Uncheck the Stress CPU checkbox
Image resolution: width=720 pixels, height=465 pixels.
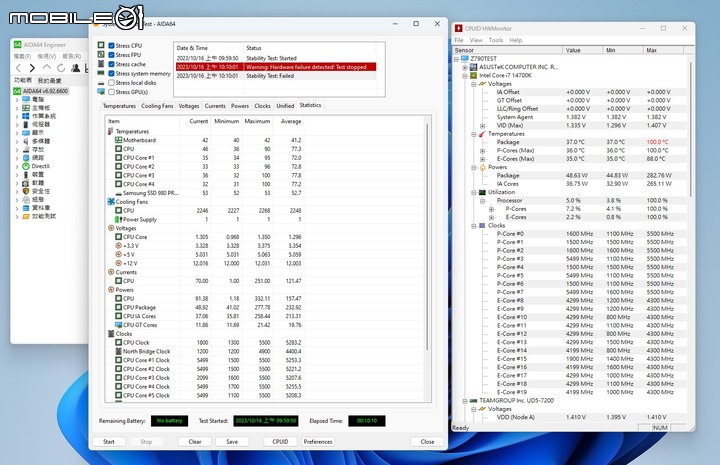(111, 45)
